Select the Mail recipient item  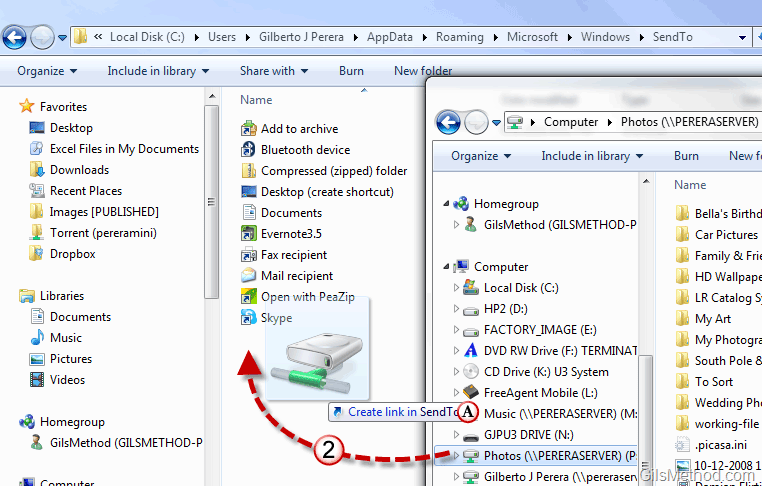tap(287, 276)
